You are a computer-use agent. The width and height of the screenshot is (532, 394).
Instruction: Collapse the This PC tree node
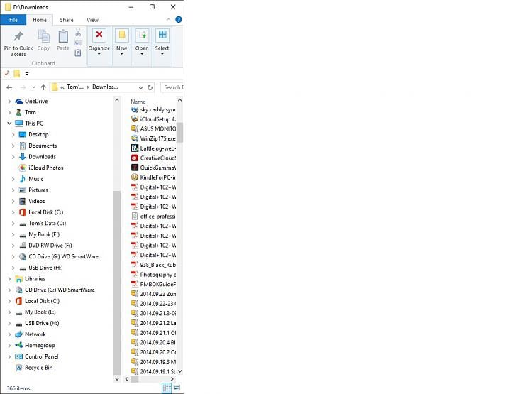pyautogui.click(x=9, y=124)
